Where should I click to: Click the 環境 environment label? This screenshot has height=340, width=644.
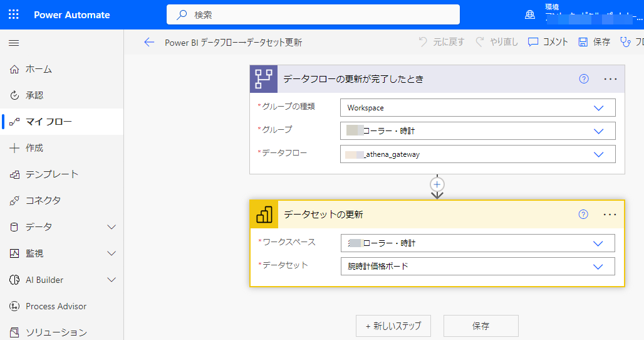(551, 6)
